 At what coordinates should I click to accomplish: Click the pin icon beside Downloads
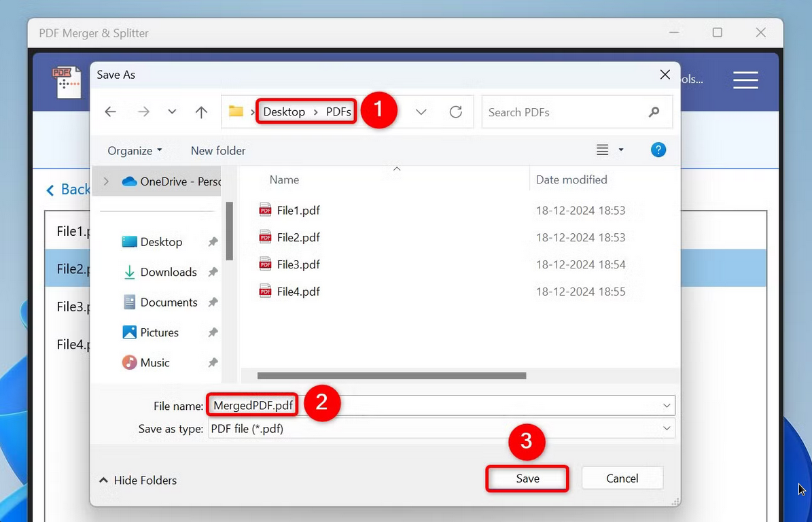(213, 272)
